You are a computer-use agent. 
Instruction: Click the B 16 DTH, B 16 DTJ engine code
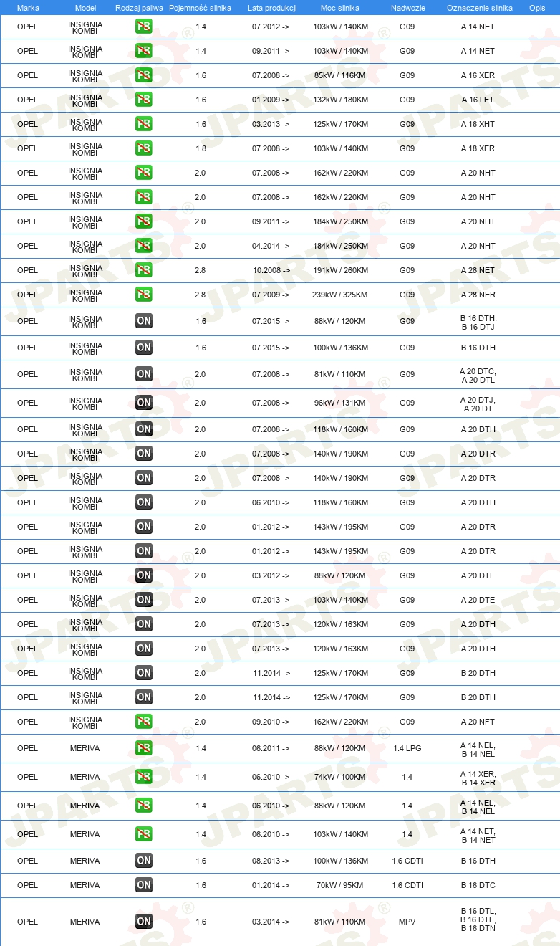coord(478,322)
